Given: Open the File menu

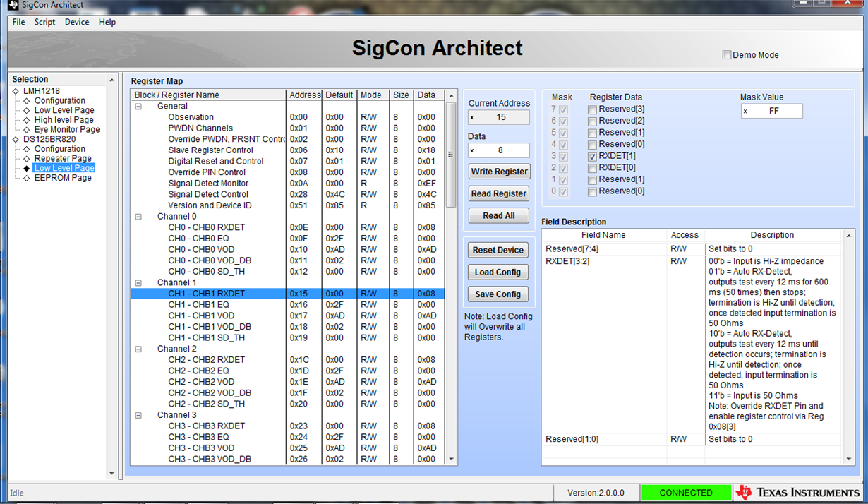Looking at the screenshot, I should coord(18,22).
